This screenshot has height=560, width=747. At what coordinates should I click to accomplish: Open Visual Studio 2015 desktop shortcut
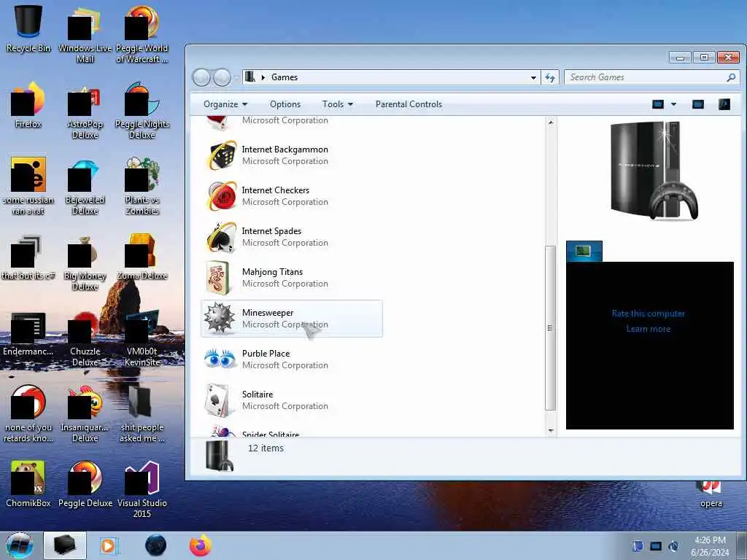142,489
